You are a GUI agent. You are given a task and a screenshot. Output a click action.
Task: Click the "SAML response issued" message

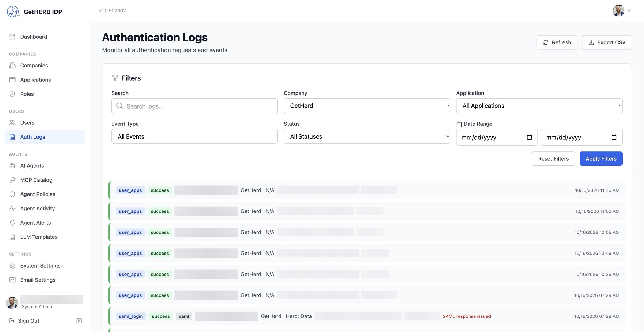[467, 316]
